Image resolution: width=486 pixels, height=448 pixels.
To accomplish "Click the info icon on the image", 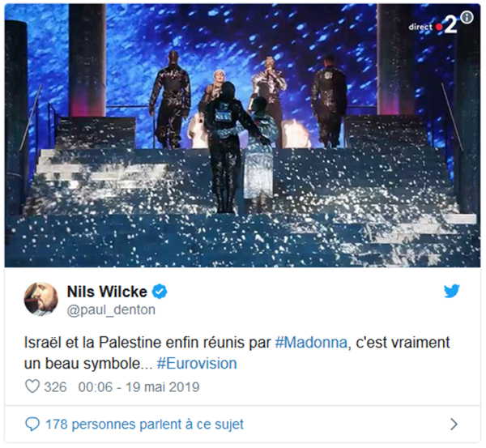I will coord(467,17).
